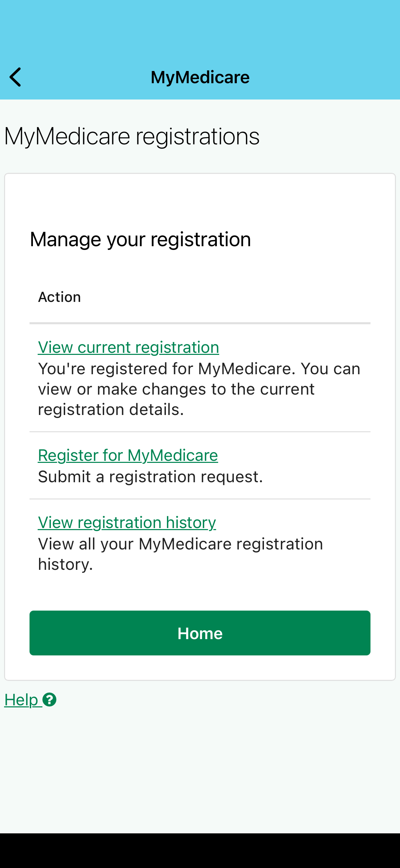The width and height of the screenshot is (400, 868).
Task: Tap the black bar at the screen bottom
Action: point(200,850)
